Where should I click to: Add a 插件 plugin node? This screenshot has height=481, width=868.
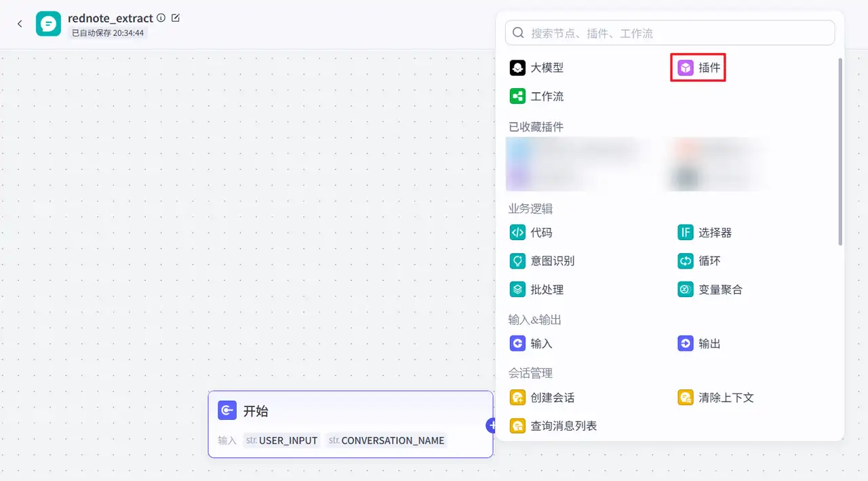tap(698, 68)
